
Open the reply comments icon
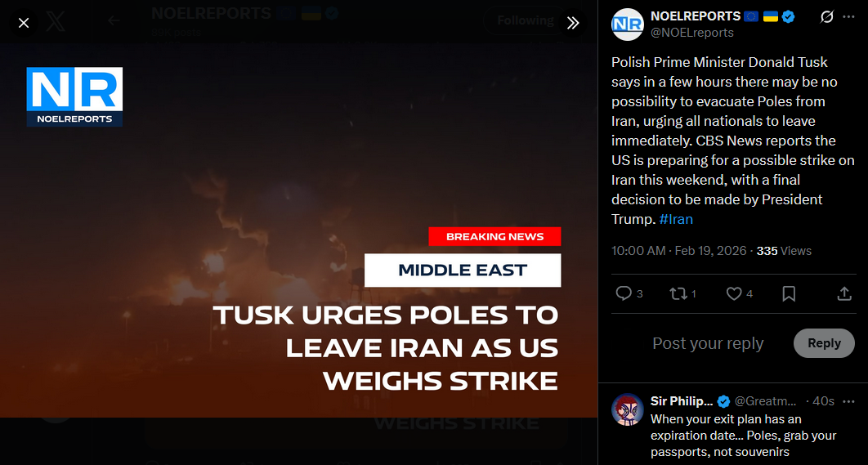pos(629,293)
